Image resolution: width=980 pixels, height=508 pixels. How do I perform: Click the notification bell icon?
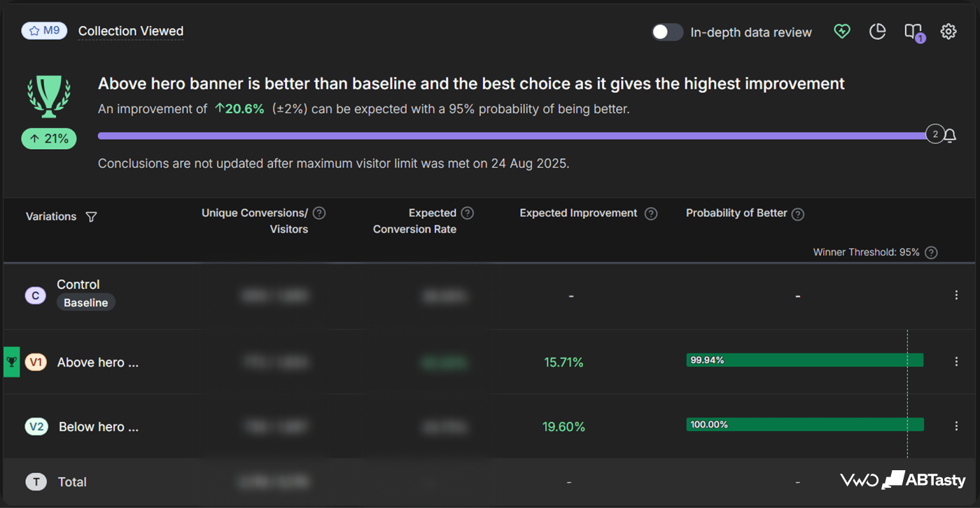950,136
